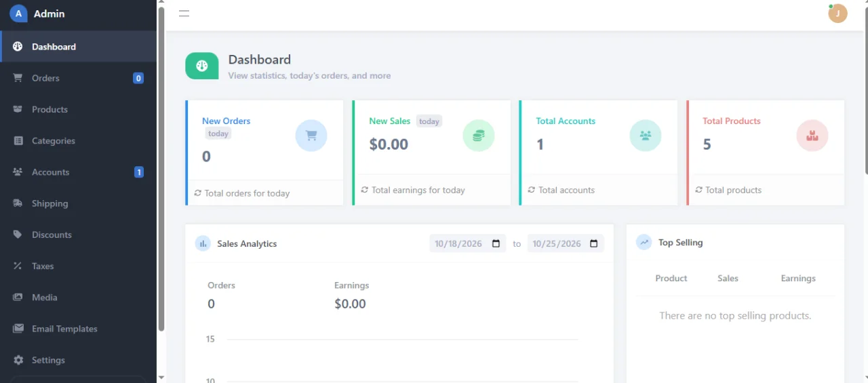Click the Dashboard sidebar icon

coord(18,47)
